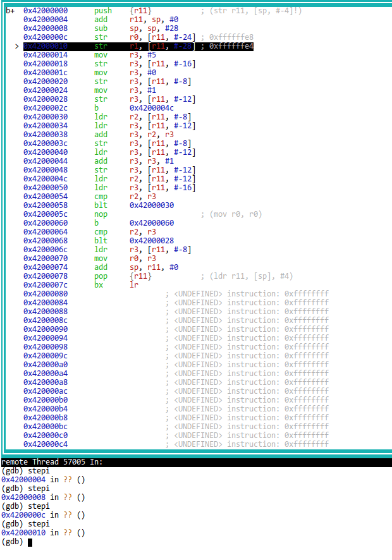The height and width of the screenshot is (560, 392).
Task: Focus the gdb prompt input cursor
Action: (30, 542)
